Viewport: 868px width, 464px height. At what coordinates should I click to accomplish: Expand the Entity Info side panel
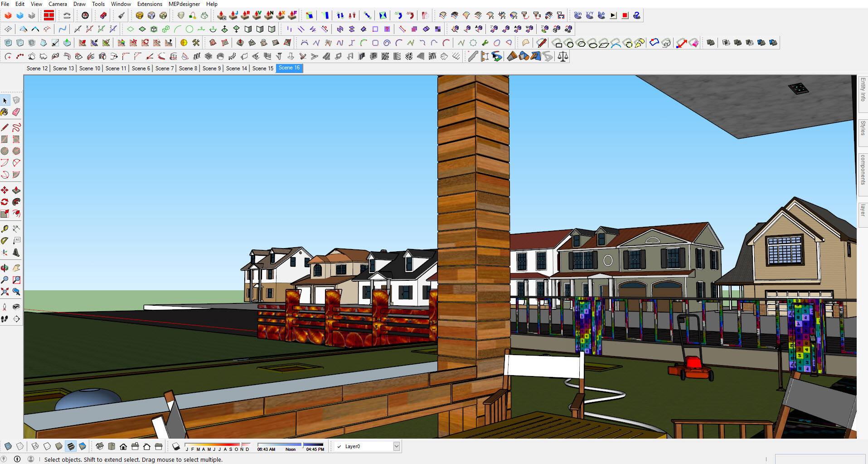coord(863,90)
